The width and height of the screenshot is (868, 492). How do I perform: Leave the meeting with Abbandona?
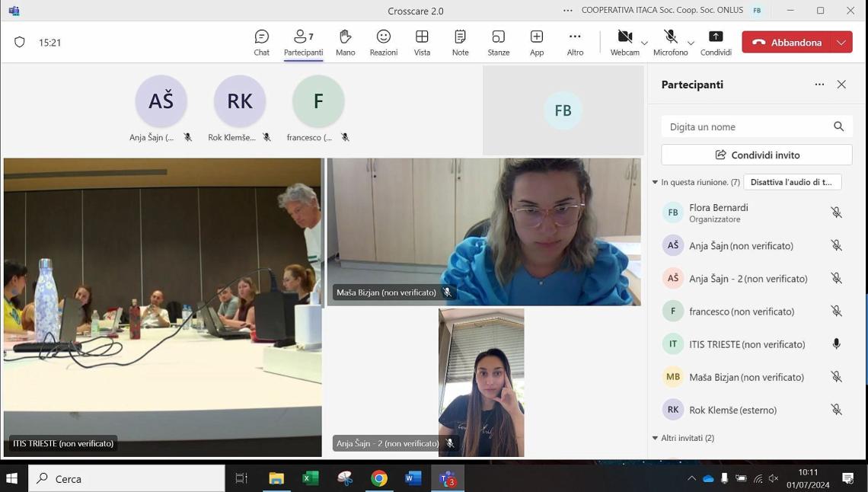[x=786, y=42]
